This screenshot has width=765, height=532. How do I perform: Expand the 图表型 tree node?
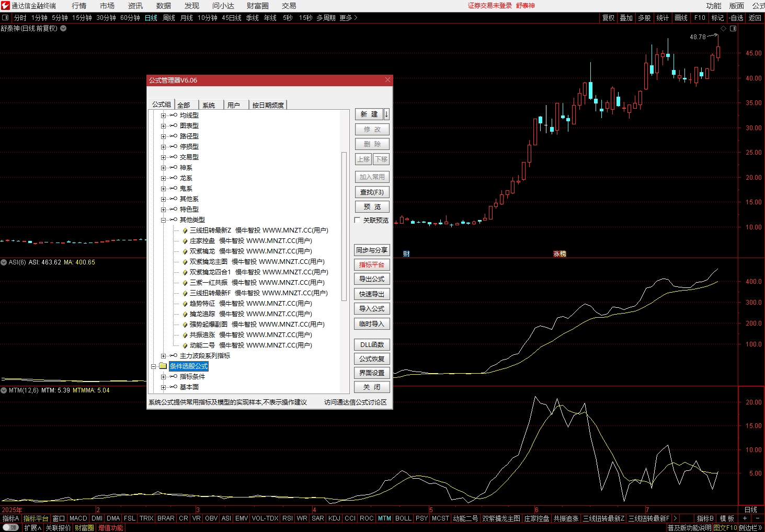(x=163, y=126)
